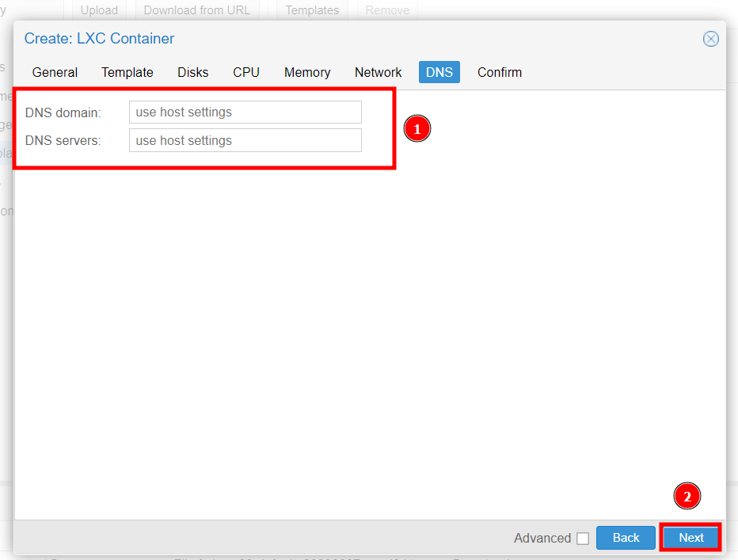Open Templates from the background toolbar
738x560 pixels.
click(311, 10)
